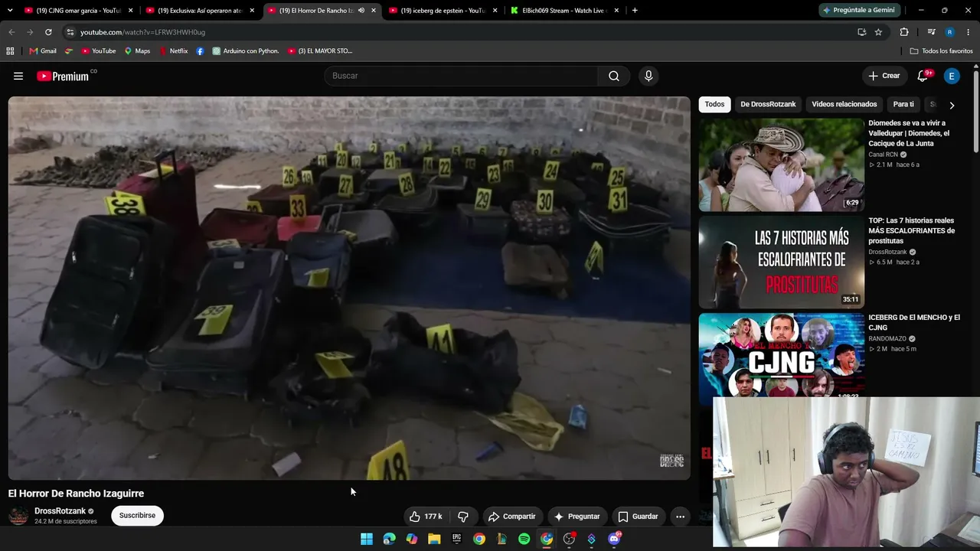Click the search magnifier button

pos(613,76)
